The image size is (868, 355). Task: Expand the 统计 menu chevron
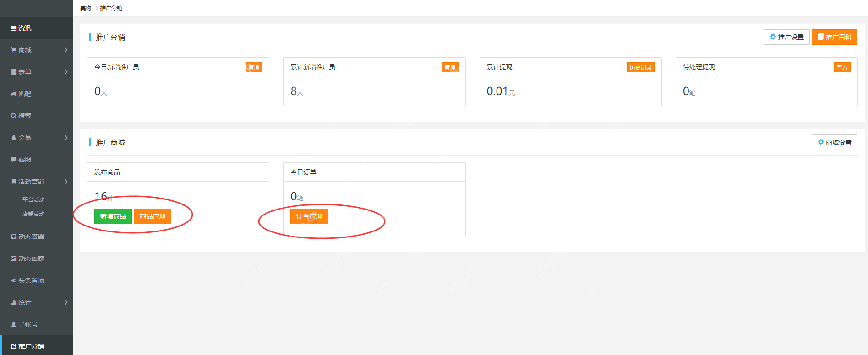[x=66, y=302]
